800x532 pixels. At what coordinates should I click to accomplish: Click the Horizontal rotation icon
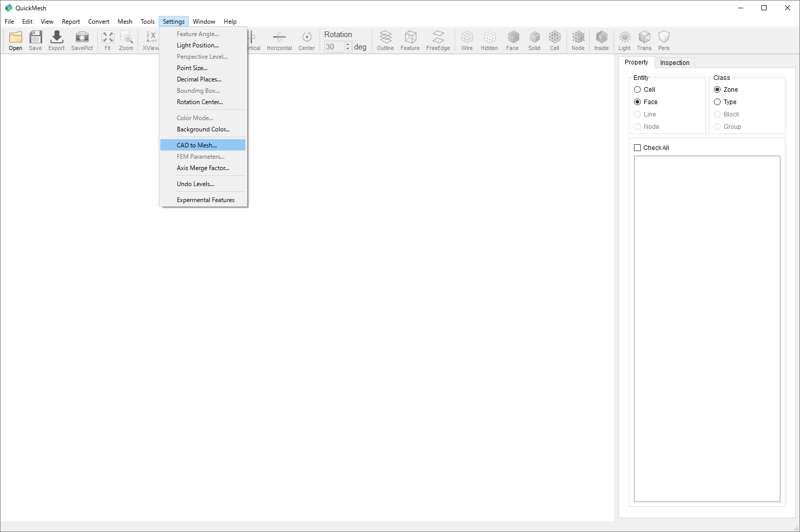(x=279, y=40)
